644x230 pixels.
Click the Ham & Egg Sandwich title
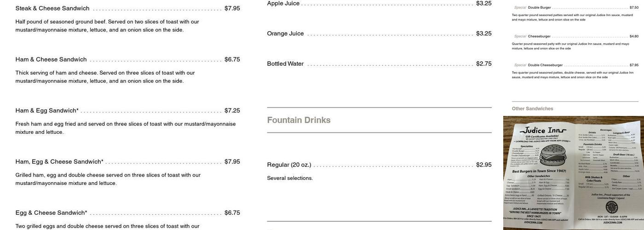pos(47,110)
